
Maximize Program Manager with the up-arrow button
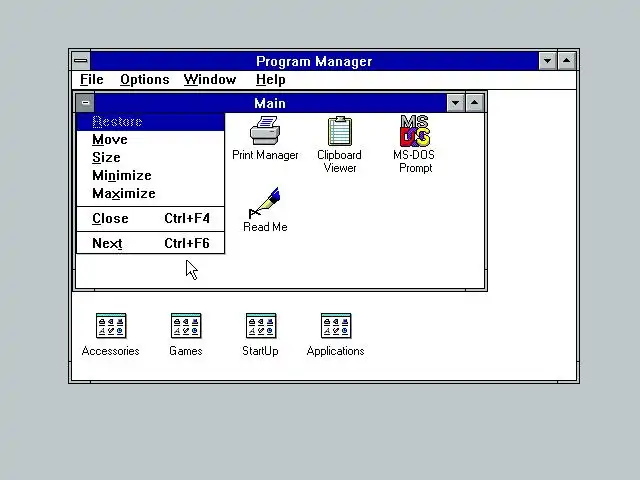click(567, 61)
